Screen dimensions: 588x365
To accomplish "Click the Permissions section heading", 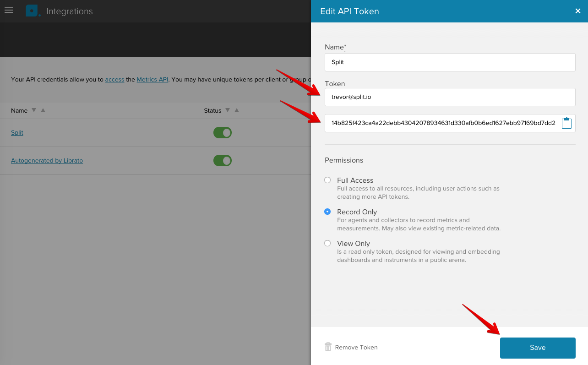I will point(344,160).
